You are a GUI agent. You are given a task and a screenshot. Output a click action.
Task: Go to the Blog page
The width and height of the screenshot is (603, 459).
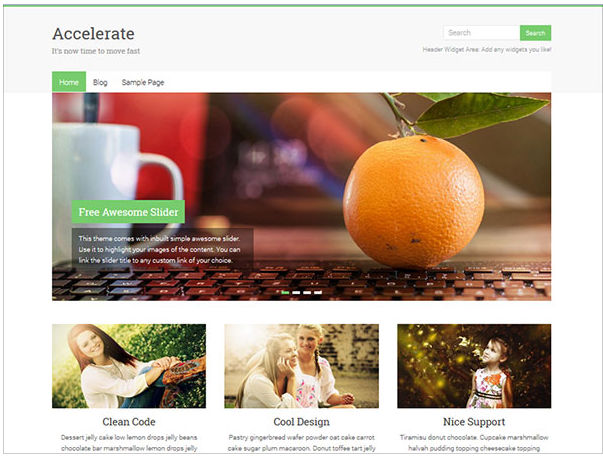100,82
